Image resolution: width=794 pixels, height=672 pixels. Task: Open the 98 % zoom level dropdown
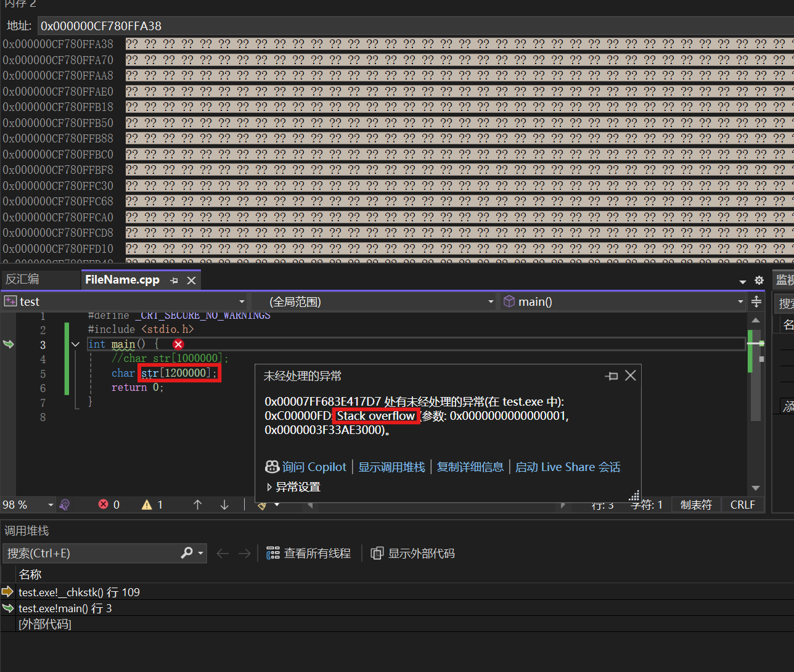[51, 505]
